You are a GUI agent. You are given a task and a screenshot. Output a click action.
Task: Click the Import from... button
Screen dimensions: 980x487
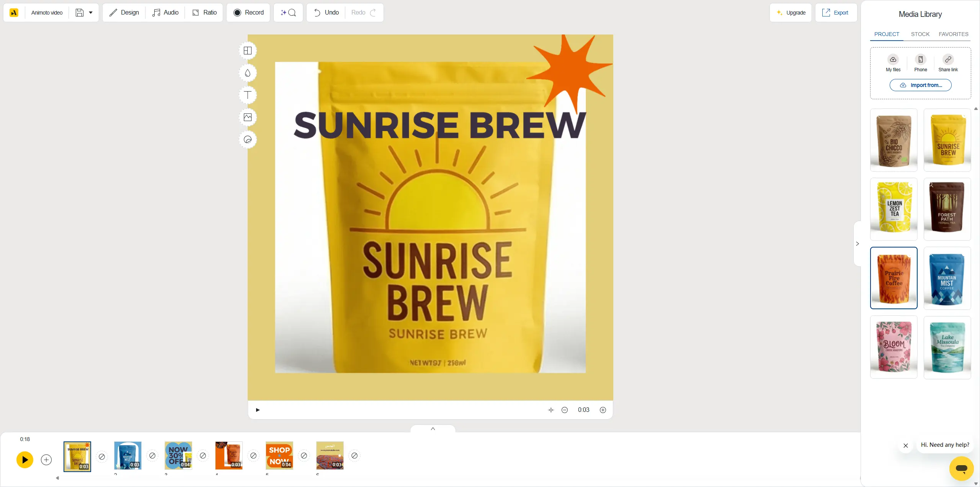pos(921,85)
